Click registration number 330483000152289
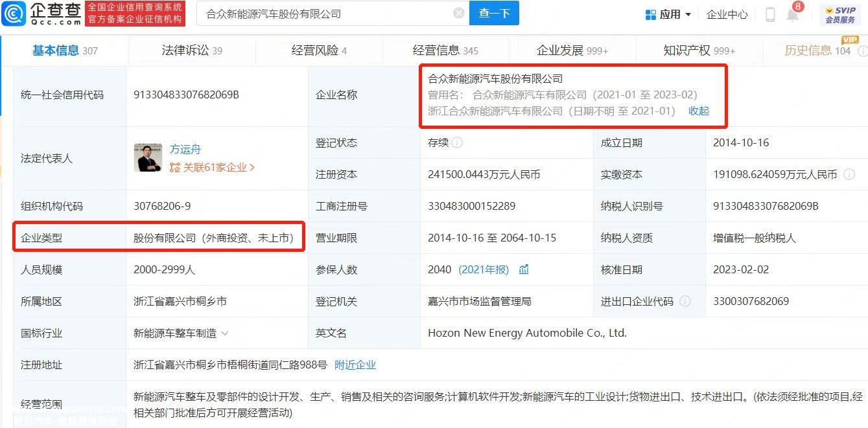 coord(472,206)
